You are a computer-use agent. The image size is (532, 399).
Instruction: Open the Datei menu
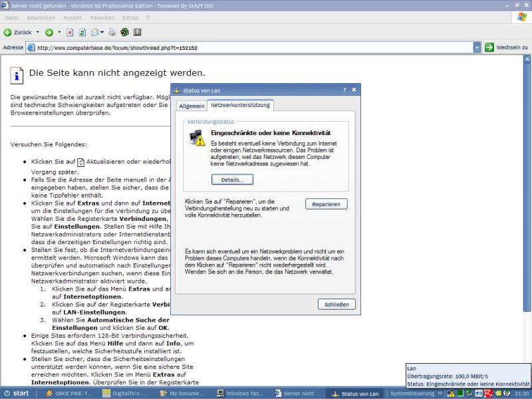click(x=12, y=18)
